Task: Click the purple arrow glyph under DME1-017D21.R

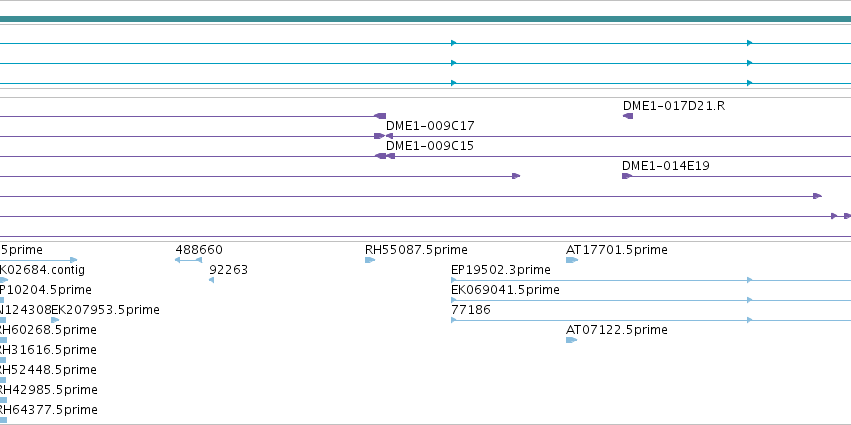Action: (628, 116)
